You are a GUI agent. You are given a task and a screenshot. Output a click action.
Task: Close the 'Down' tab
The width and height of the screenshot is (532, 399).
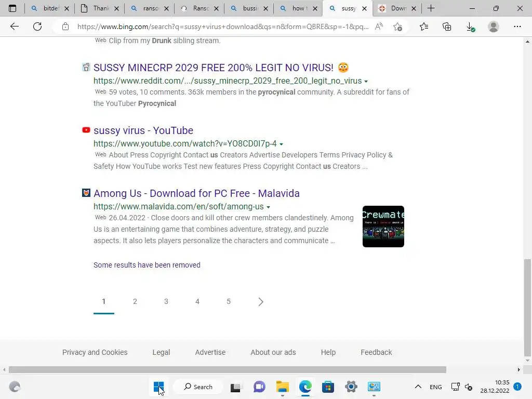pyautogui.click(x=414, y=8)
